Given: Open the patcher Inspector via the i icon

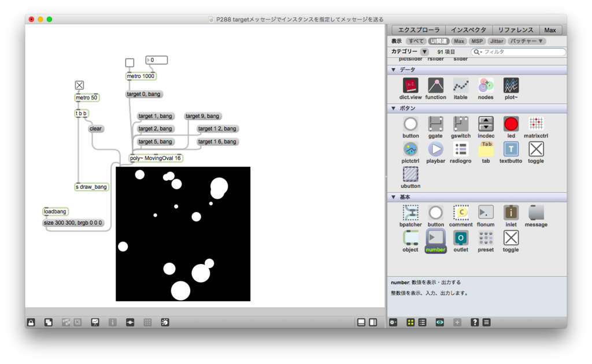Looking at the screenshot, I should [x=113, y=322].
